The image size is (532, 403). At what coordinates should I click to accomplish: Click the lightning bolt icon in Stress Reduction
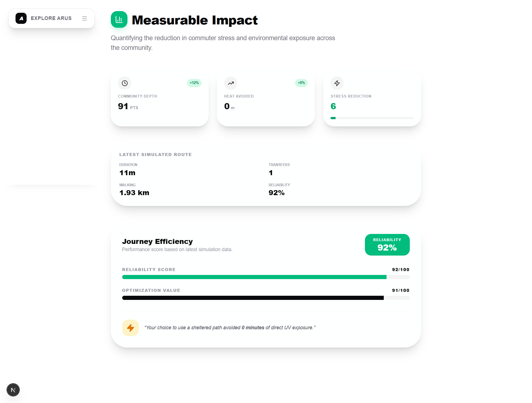pyautogui.click(x=337, y=83)
